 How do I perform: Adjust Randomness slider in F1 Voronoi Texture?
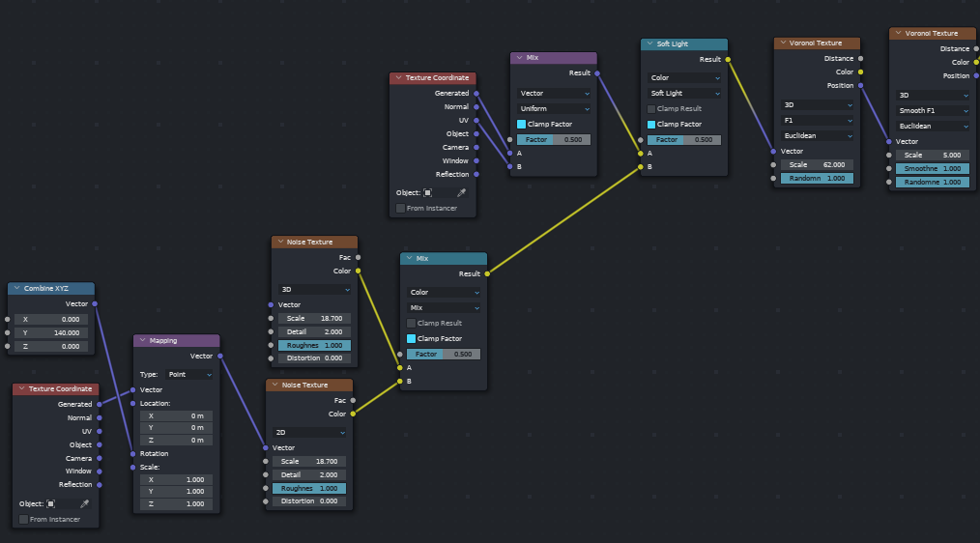click(x=817, y=179)
